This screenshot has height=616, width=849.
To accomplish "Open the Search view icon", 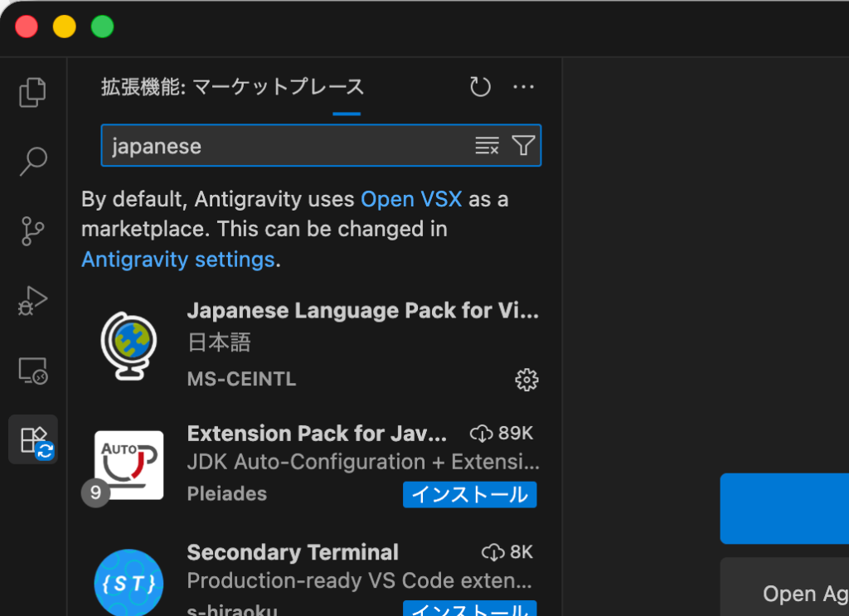I will [32, 162].
